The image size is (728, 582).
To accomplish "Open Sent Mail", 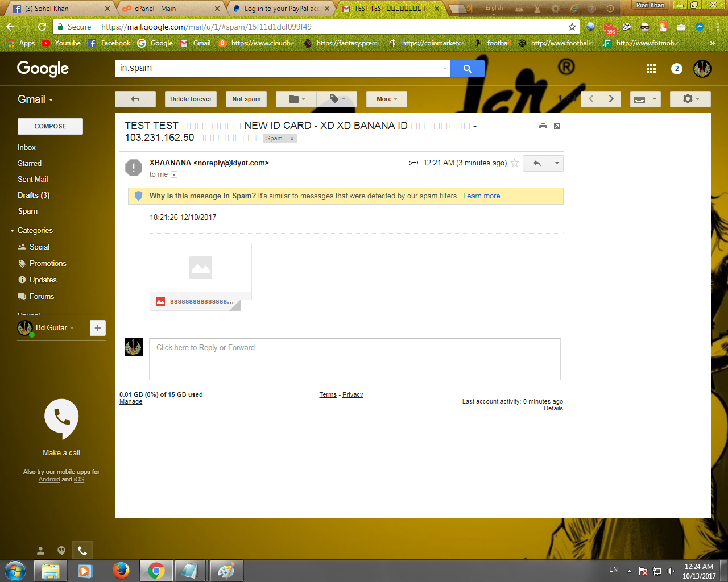I will pyautogui.click(x=33, y=179).
